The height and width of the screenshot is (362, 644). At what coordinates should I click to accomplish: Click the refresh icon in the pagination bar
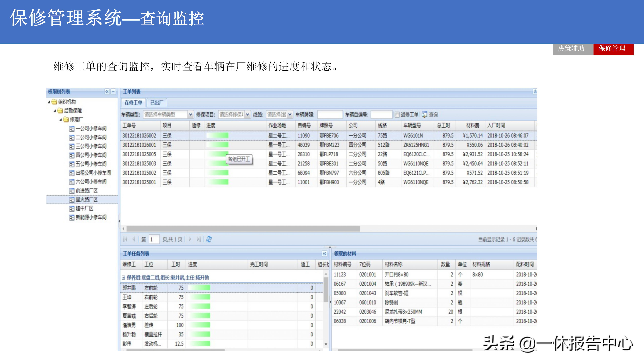pos(209,239)
